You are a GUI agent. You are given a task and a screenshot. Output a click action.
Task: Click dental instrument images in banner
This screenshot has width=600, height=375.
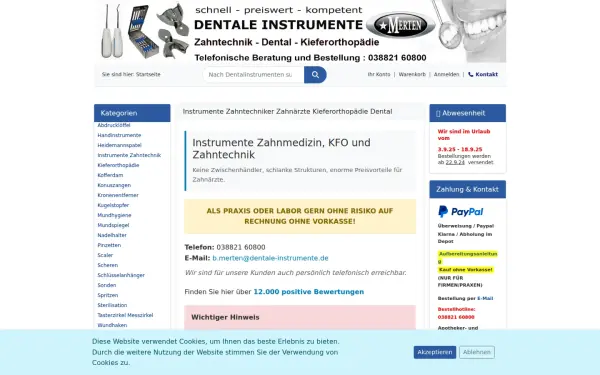145,31
